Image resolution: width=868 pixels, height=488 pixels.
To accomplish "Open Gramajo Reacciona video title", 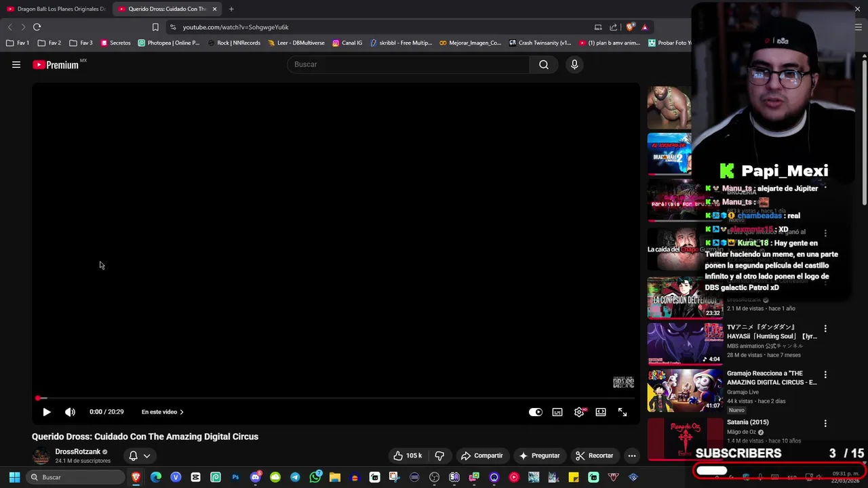I will 772,378.
